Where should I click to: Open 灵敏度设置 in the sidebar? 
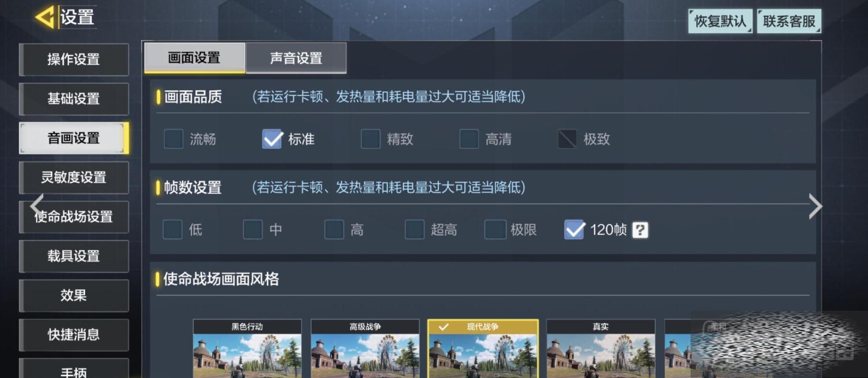coord(74,177)
